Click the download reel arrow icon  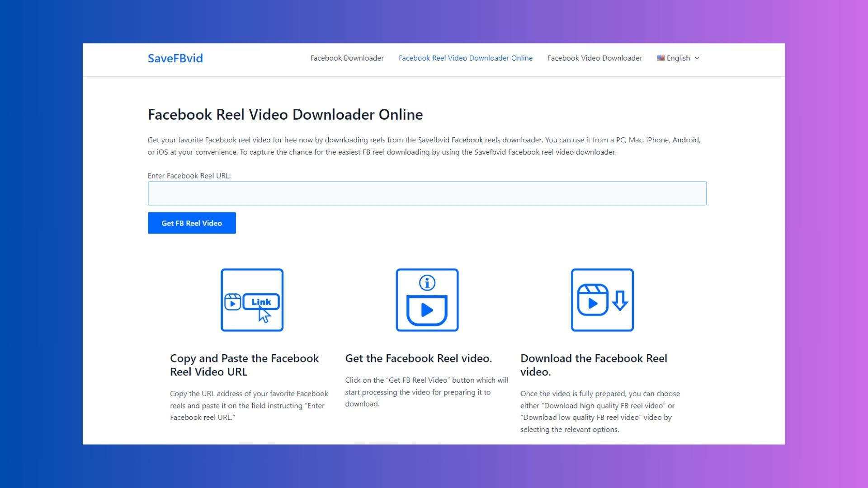tap(602, 300)
